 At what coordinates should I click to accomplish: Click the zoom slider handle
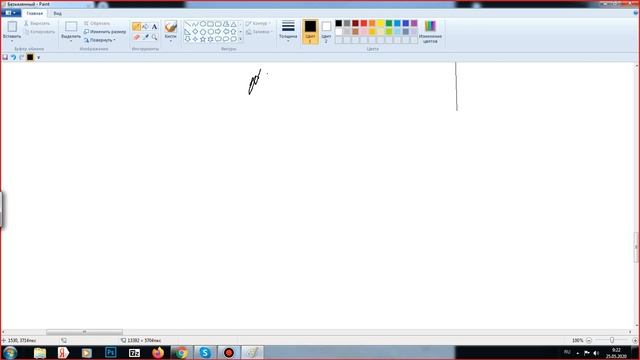(x=612, y=340)
